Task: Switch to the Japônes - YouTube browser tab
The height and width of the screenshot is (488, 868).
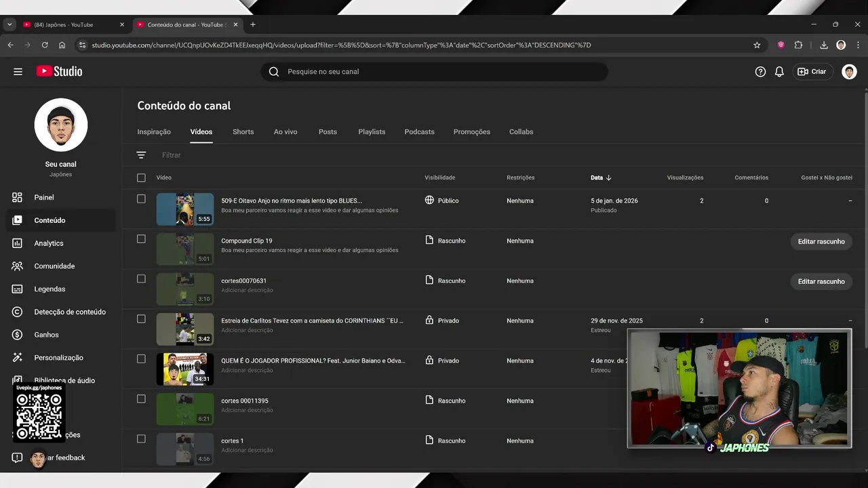Action: coord(73,24)
